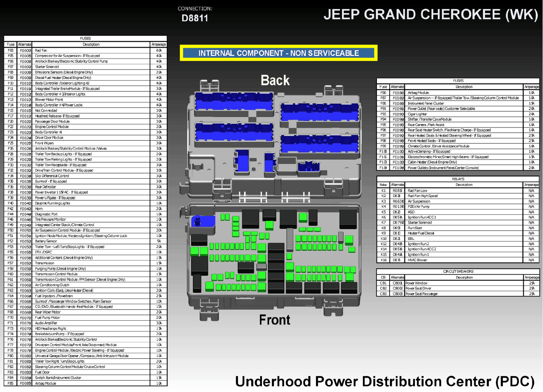Select the Blower Motor Front description

tap(49, 100)
